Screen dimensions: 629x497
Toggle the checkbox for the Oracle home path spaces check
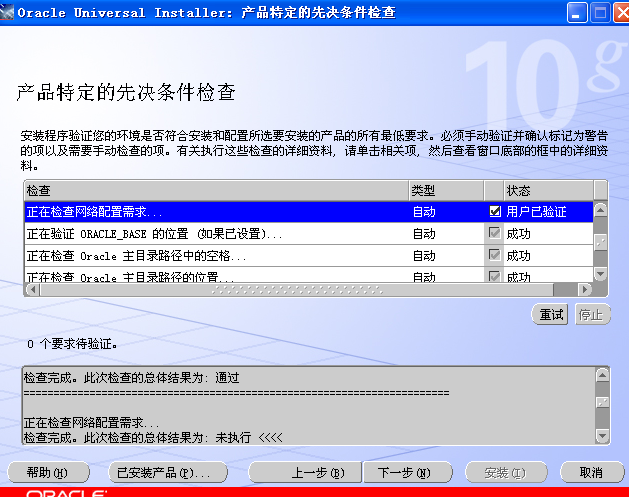click(495, 255)
